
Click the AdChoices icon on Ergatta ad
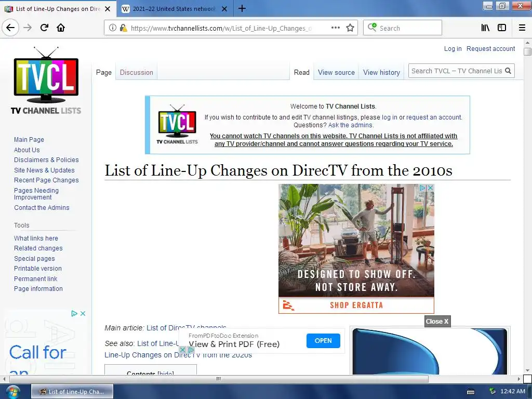pos(423,188)
